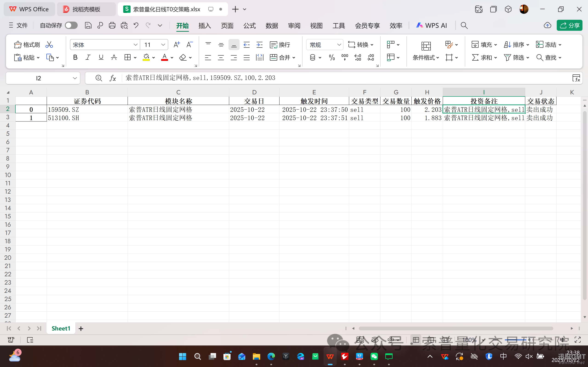588x367 pixels.
Task: Switch to the 插入 ribbon tab
Action: tap(205, 25)
